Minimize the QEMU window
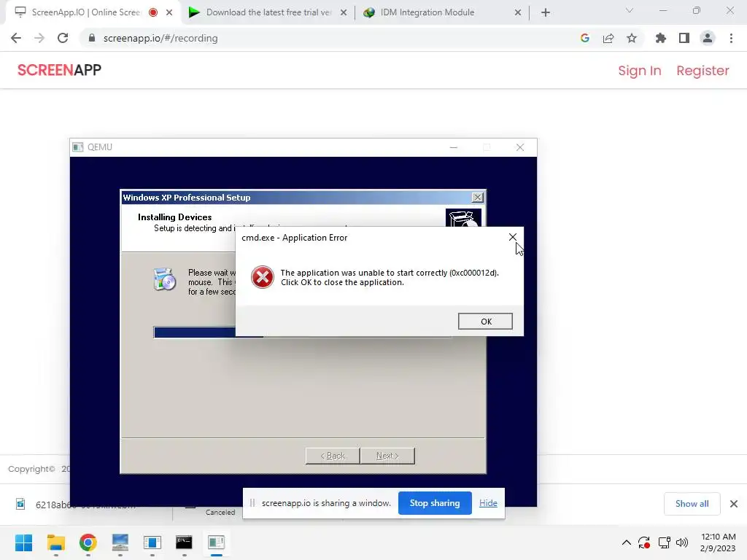This screenshot has width=747, height=560. 454,147
